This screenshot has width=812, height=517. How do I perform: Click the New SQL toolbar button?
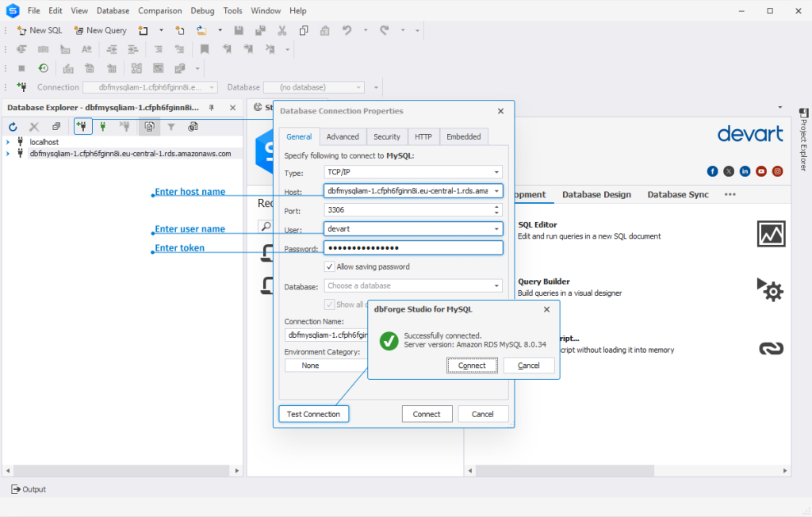click(x=40, y=31)
